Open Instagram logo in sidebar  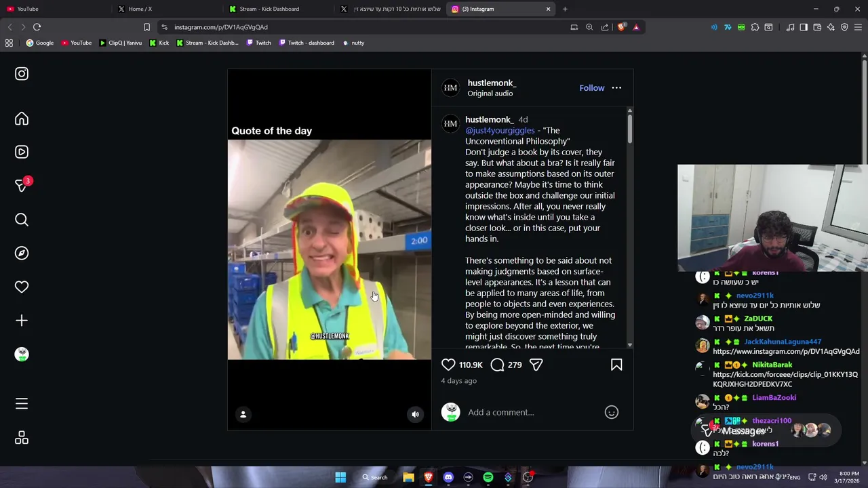coord(22,73)
